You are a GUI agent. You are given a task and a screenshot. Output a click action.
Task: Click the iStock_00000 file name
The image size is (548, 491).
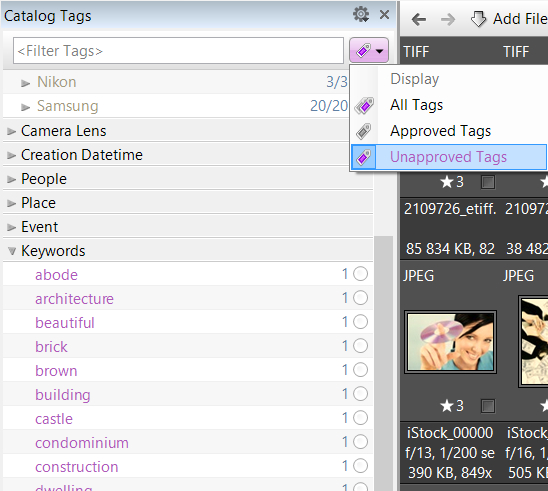(450, 433)
